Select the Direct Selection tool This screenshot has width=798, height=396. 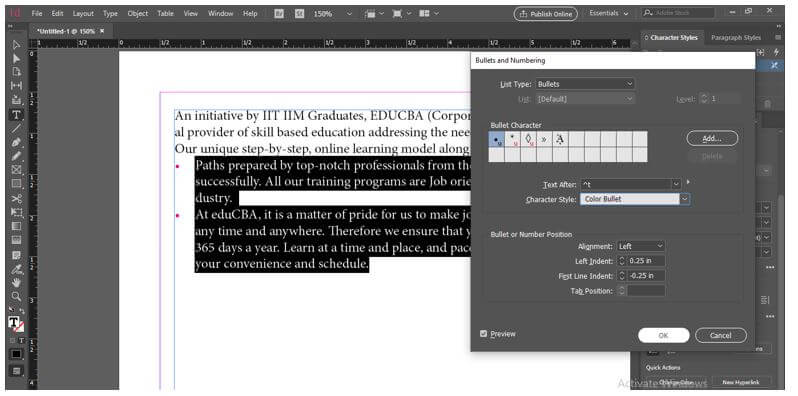pyautogui.click(x=16, y=58)
